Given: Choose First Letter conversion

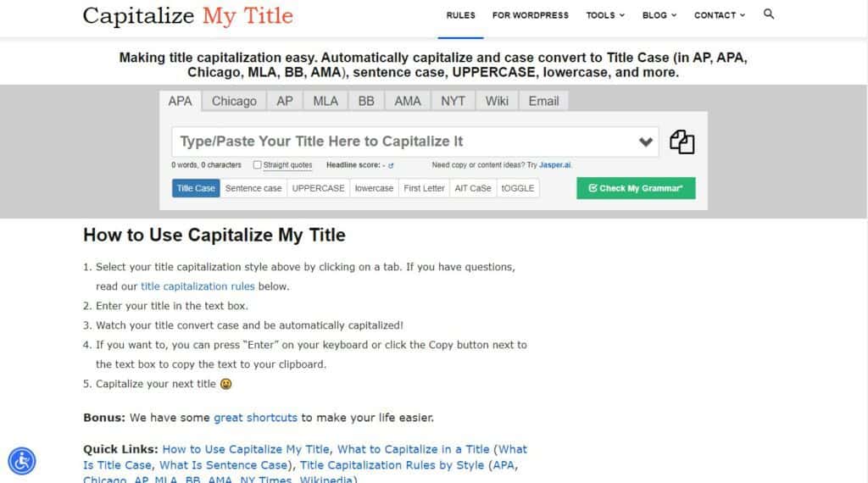Looking at the screenshot, I should click(x=424, y=188).
